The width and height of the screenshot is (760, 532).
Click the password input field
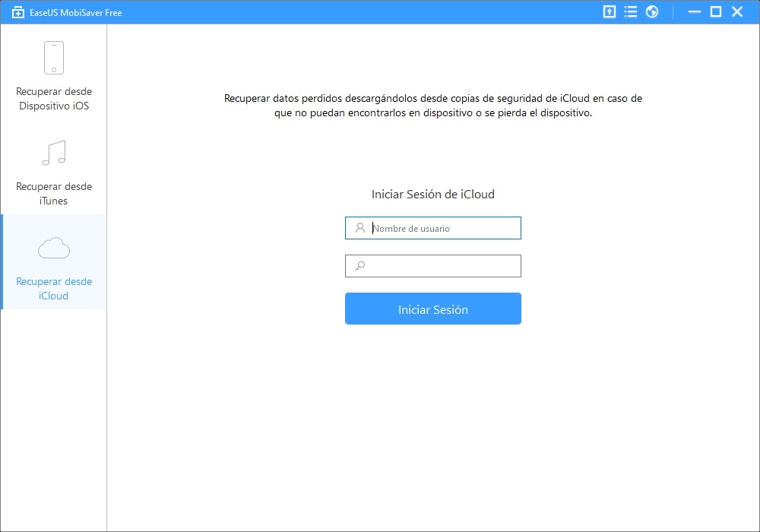tap(433, 266)
